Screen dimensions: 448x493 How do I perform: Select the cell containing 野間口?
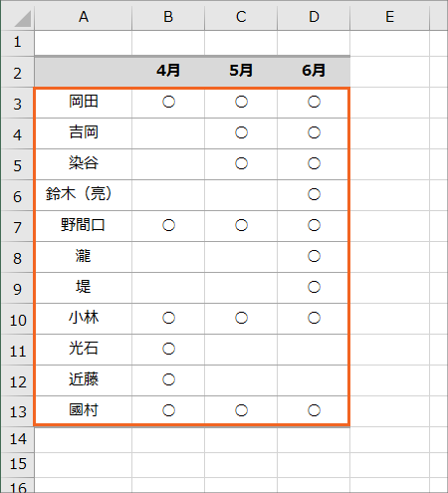pyautogui.click(x=84, y=226)
